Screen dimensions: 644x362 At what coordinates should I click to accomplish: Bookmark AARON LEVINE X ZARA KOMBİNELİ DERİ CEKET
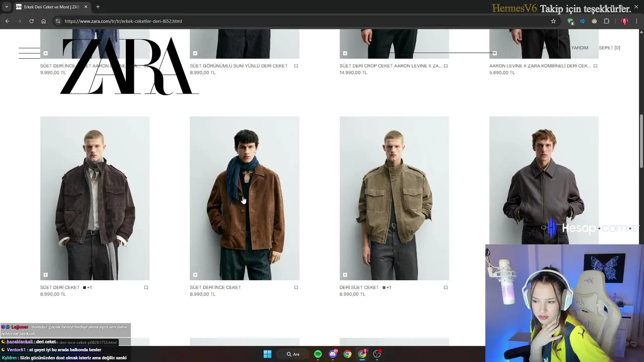click(596, 66)
